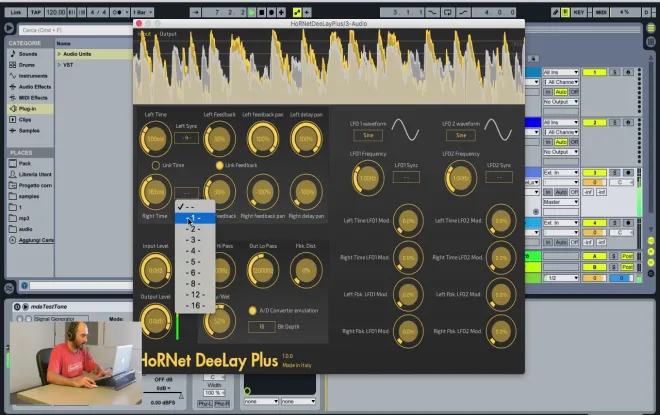Click the KEY map mode button

pos(579,12)
